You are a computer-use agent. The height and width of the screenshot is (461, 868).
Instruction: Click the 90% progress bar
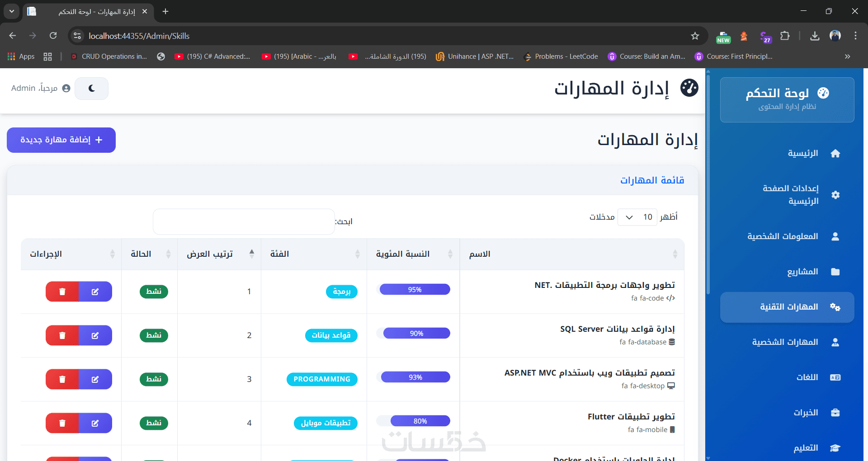pos(417,333)
